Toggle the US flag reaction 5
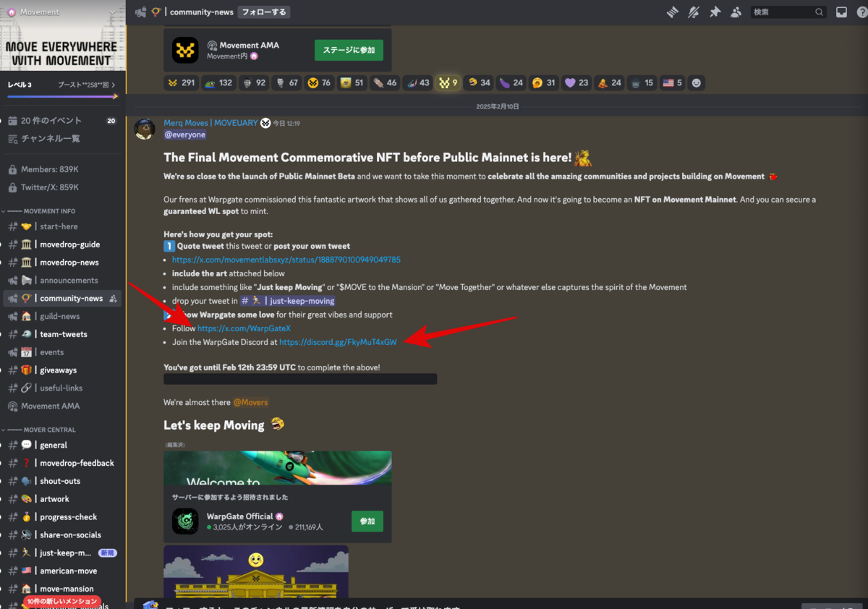The height and width of the screenshot is (609, 868). [x=671, y=82]
